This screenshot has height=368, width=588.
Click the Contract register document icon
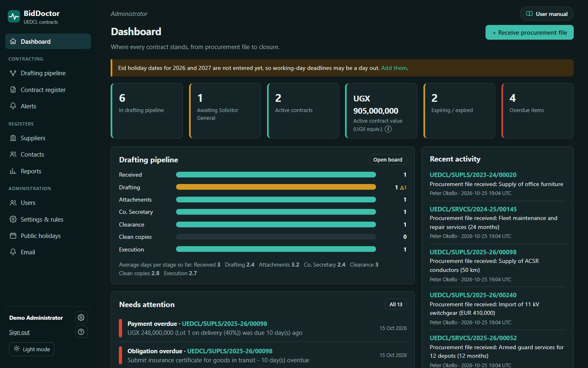(x=13, y=90)
